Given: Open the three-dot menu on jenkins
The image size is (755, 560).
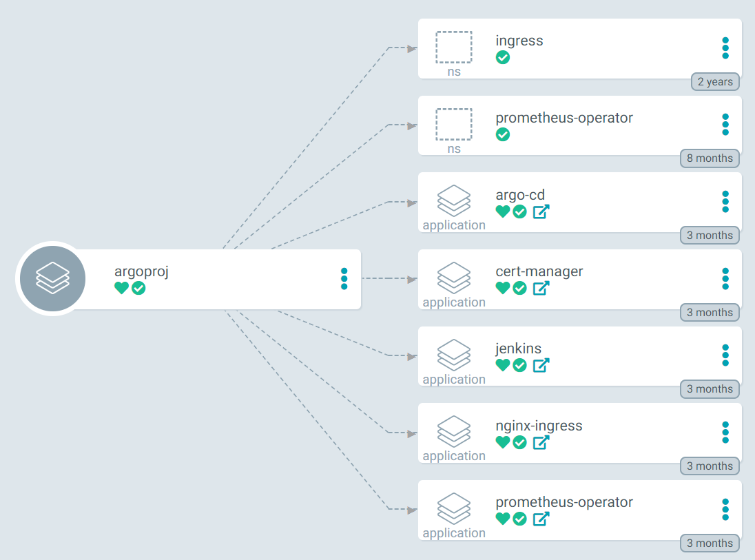Looking at the screenshot, I should tap(725, 355).
